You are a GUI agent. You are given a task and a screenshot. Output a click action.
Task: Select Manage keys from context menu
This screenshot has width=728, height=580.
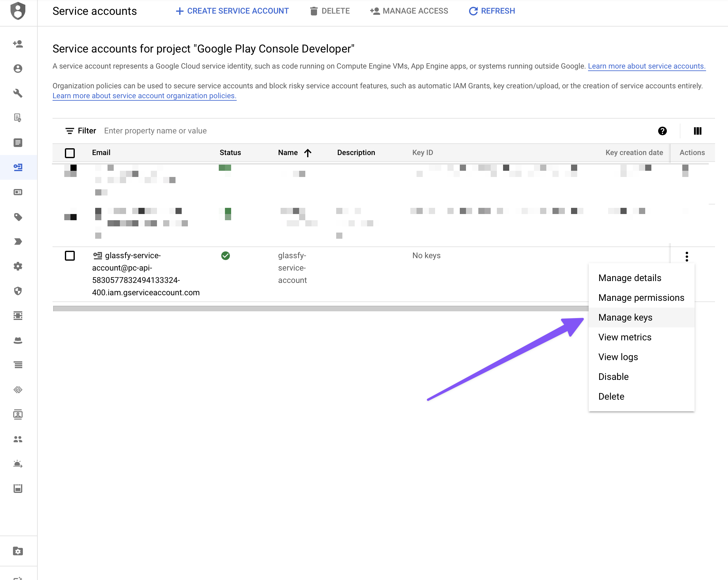pyautogui.click(x=625, y=317)
